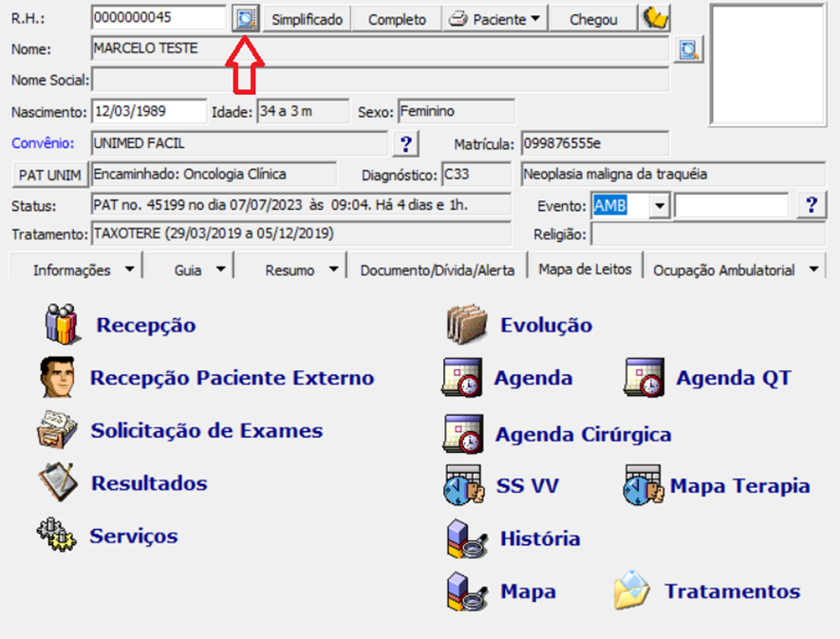Viewport: 840px width, 639px height.
Task: Click the Serviços gears icon
Action: pyautogui.click(x=56, y=535)
